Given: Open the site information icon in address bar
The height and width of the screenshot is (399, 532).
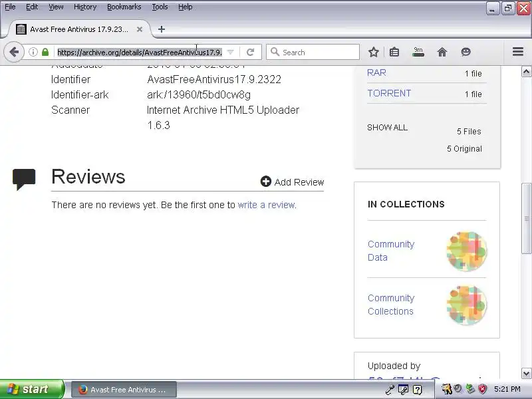Looking at the screenshot, I should [x=33, y=52].
